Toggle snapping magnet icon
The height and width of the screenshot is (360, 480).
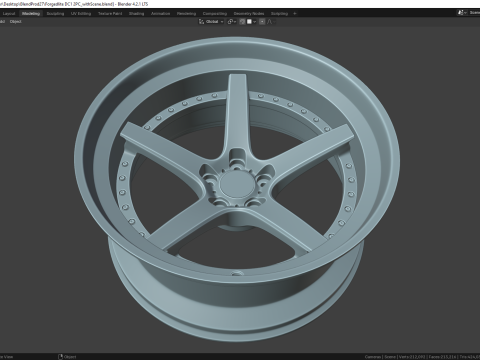(242, 22)
